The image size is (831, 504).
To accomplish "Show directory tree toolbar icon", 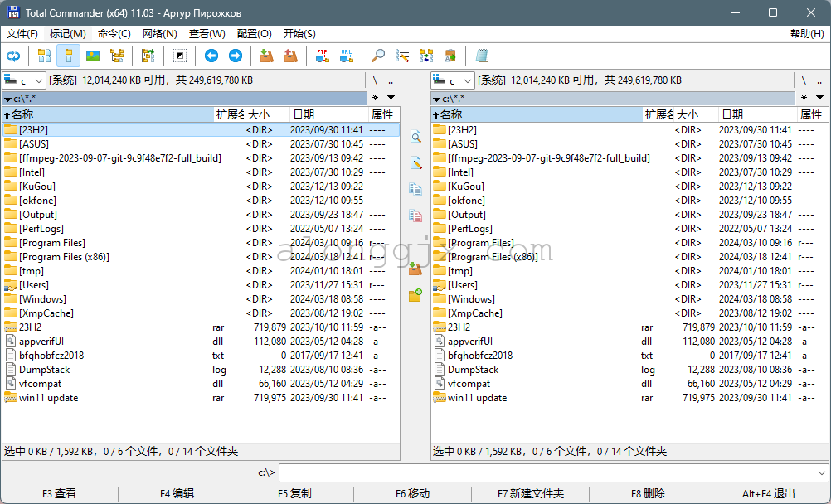I will point(117,56).
